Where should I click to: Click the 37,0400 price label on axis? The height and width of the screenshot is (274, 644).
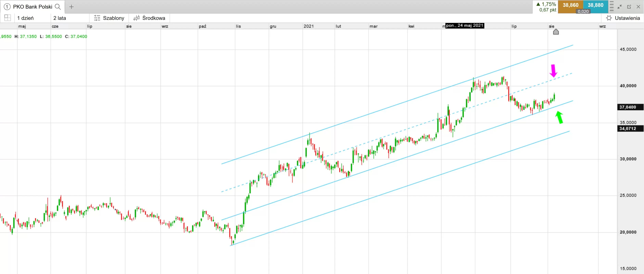pos(628,107)
